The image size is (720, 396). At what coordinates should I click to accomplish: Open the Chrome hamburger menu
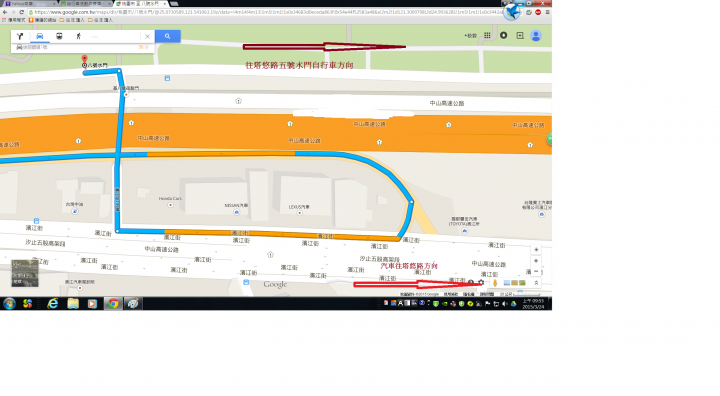coord(547,12)
